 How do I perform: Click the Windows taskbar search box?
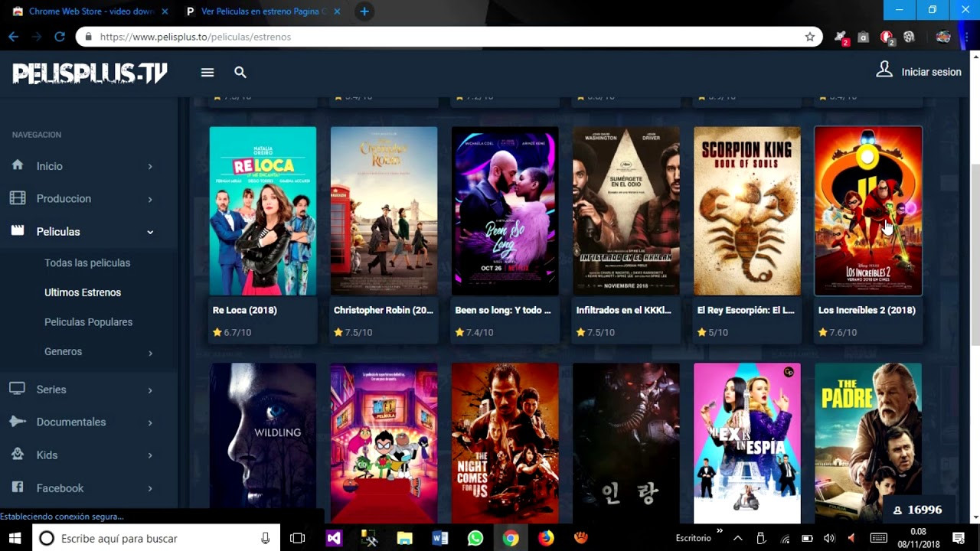click(x=155, y=538)
